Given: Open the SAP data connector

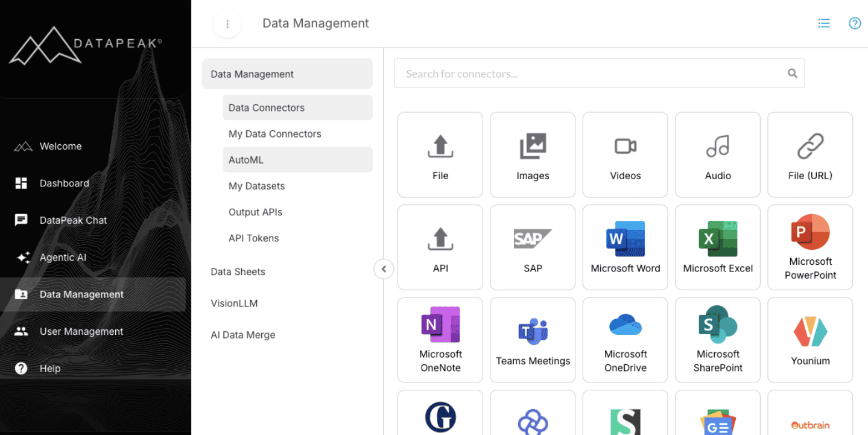Looking at the screenshot, I should (x=533, y=247).
